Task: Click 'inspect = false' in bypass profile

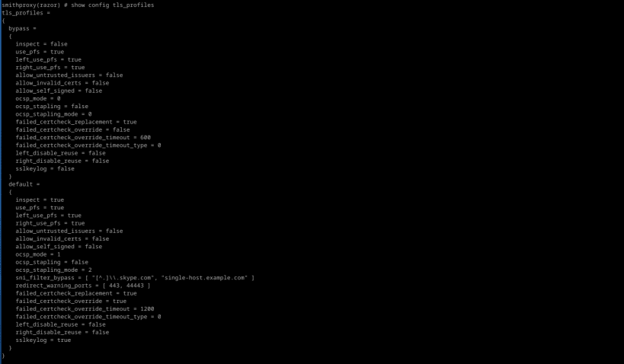Action: (x=41, y=43)
